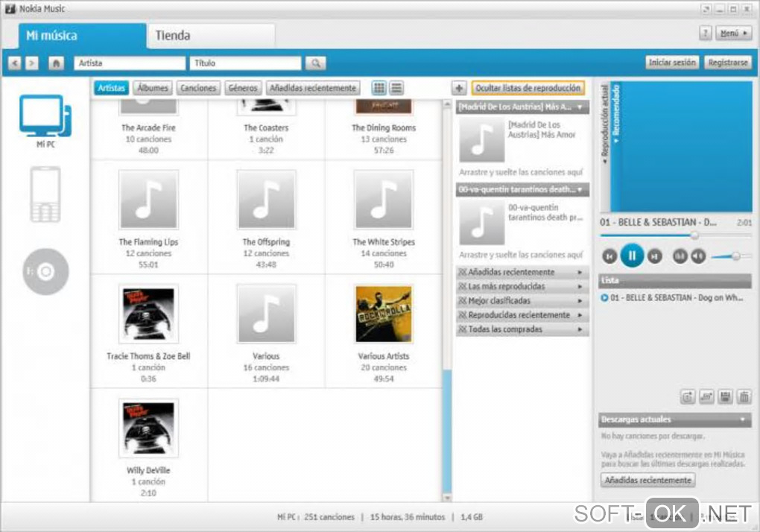Click the trash delete icon below list
The width and height of the screenshot is (760, 532).
744,397
